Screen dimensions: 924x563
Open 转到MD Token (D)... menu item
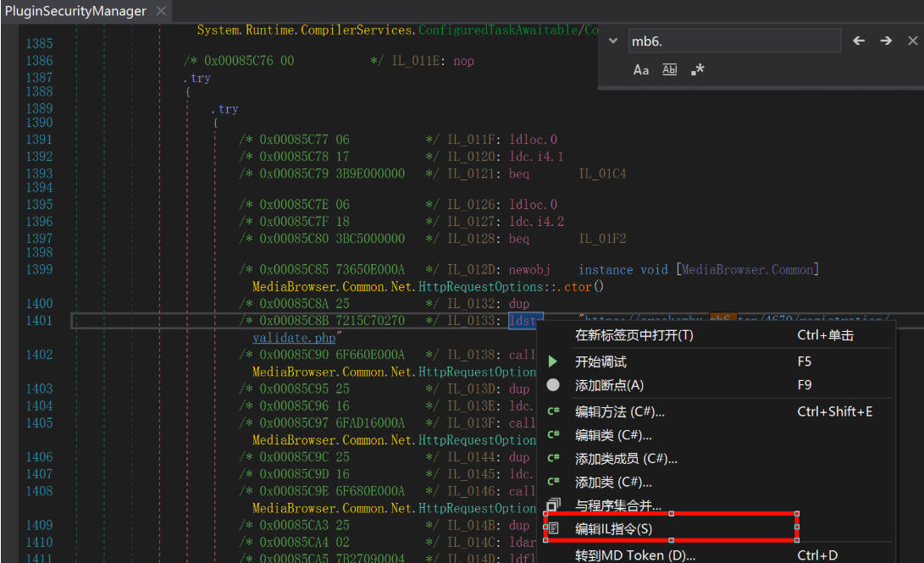635,555
